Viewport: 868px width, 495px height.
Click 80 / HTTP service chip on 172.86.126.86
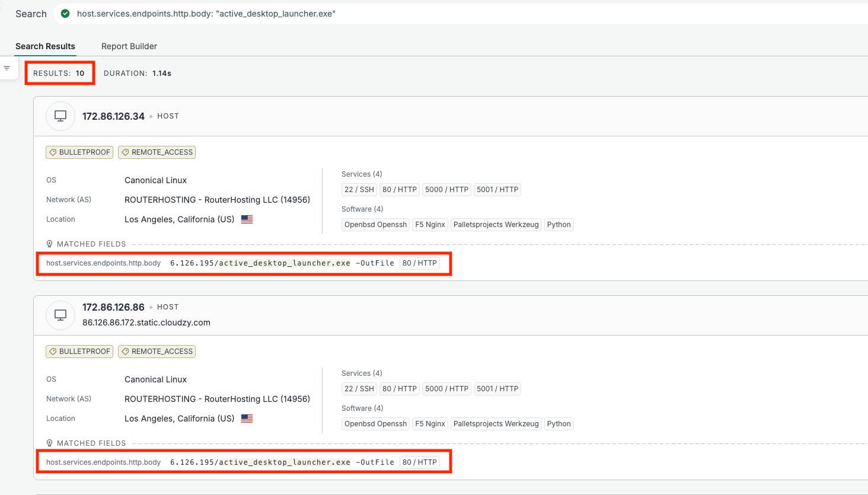pyautogui.click(x=400, y=389)
